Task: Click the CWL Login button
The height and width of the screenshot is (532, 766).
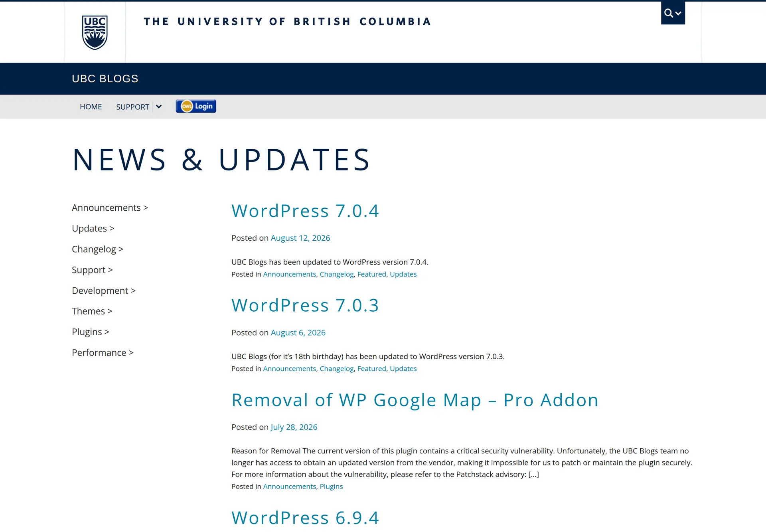Action: coord(196,106)
